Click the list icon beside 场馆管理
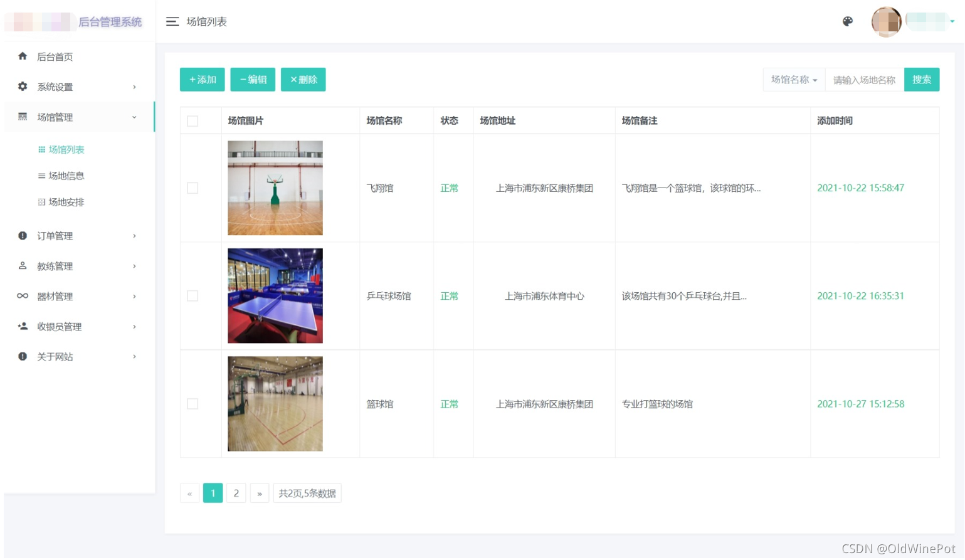Viewport: 965px width, 560px height. (23, 117)
